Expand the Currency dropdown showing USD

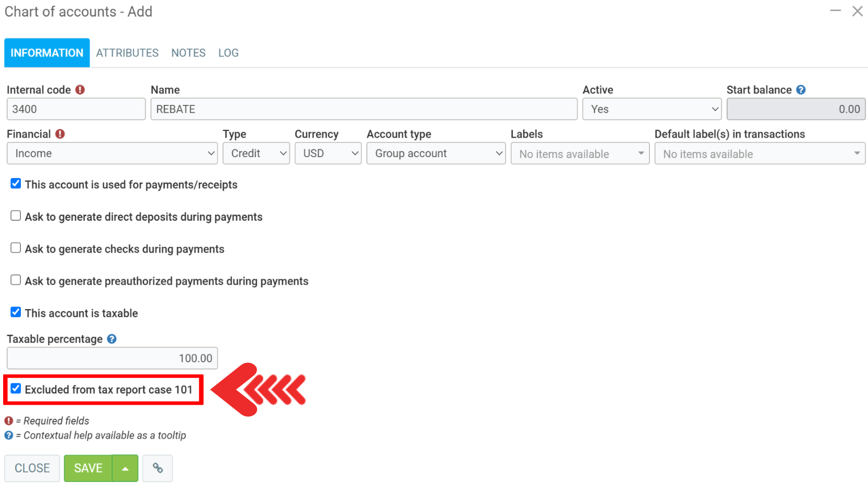tap(328, 154)
